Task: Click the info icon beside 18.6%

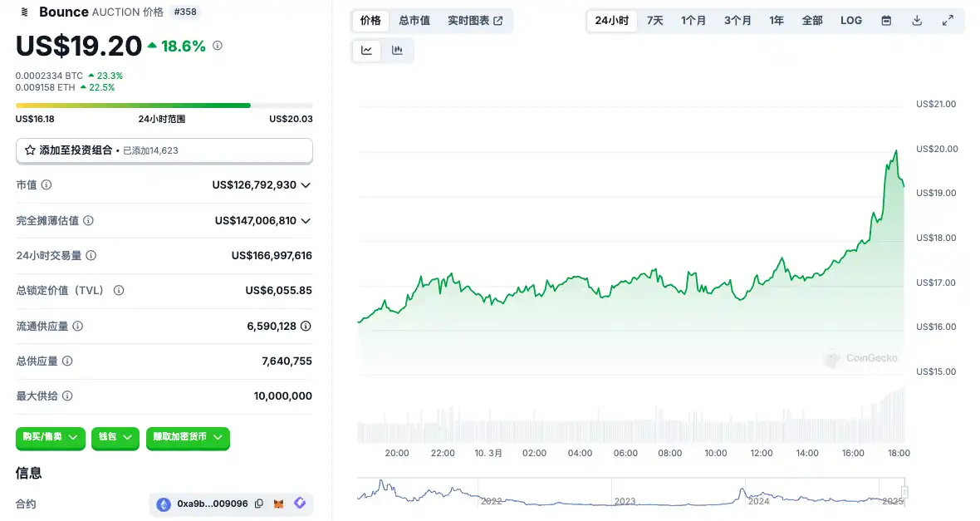Action: point(218,46)
